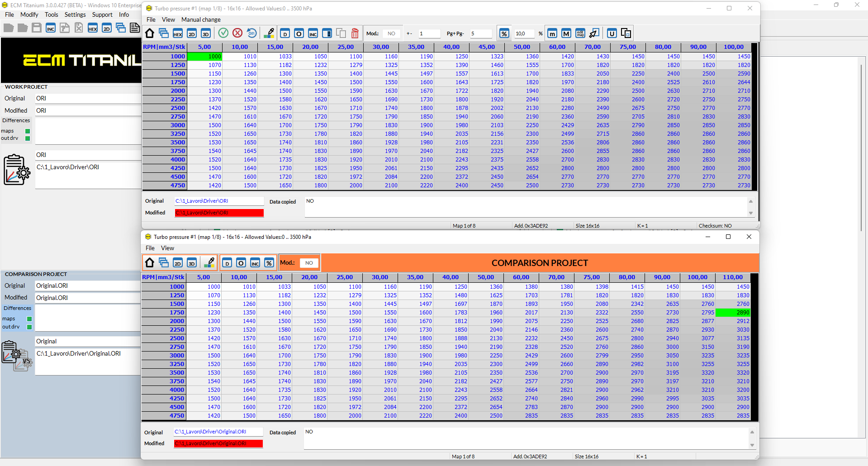Viewport: 868px width, 466px height.
Task: Click the percentage value input field showing 10,0
Action: point(525,33)
